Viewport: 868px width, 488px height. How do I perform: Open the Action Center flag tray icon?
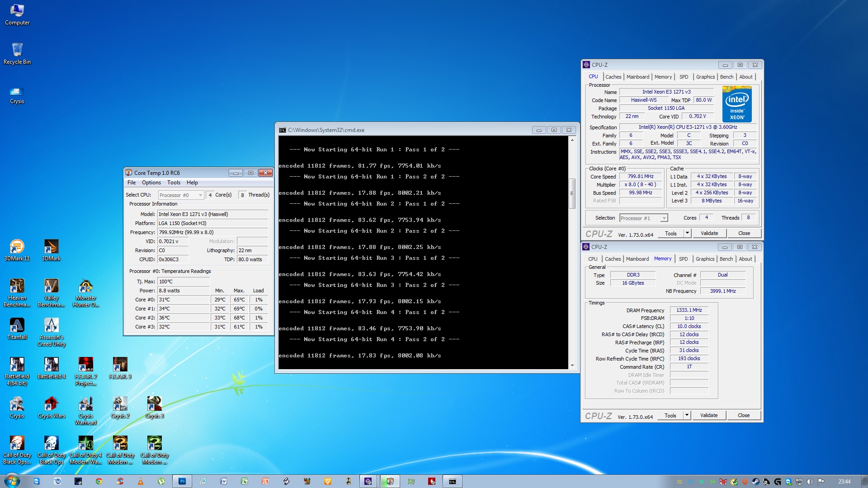(x=821, y=482)
